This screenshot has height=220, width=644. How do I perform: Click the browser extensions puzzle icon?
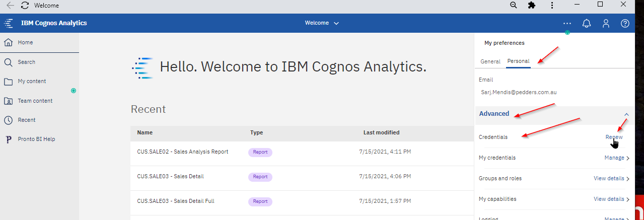tap(531, 6)
